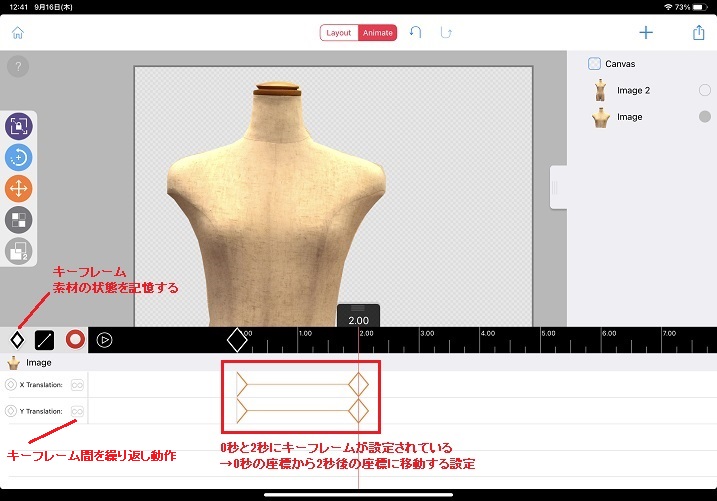The image size is (717, 501).
Task: Switch to the Animate tab
Action: (377, 32)
